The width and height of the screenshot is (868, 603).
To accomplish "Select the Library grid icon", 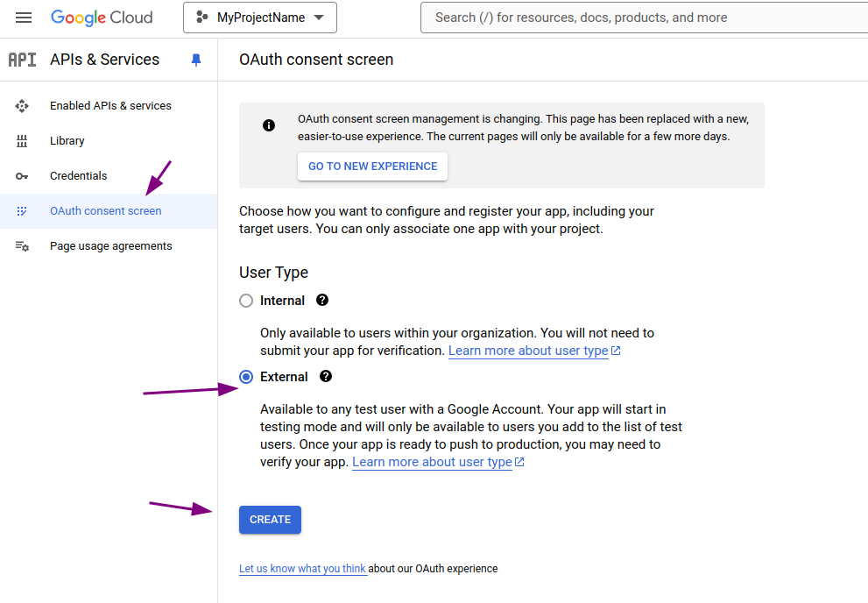I will (21, 140).
